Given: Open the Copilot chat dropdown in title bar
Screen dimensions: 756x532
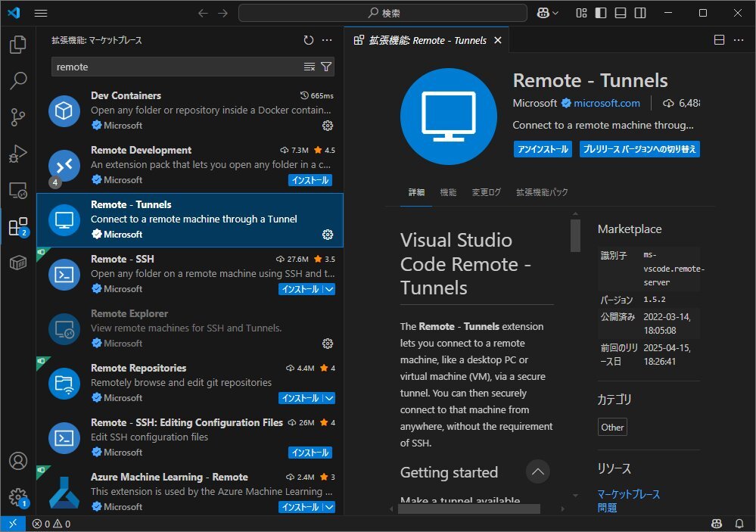Looking at the screenshot, I should pos(548,13).
